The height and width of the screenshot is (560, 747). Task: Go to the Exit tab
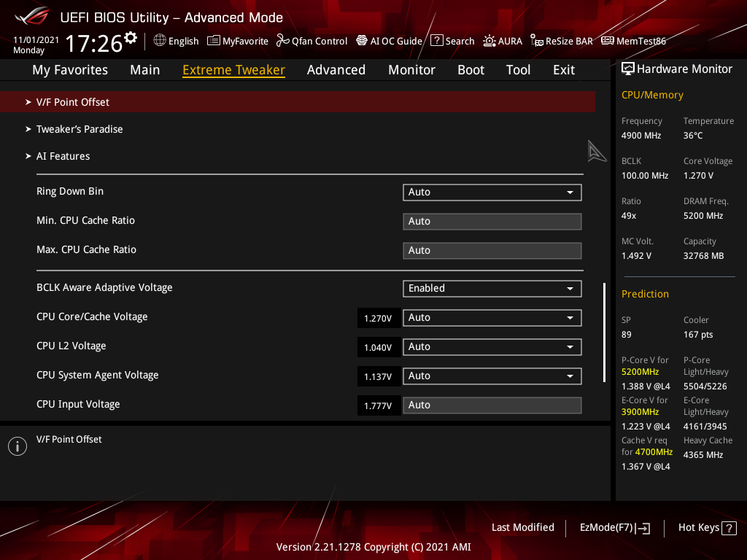[564, 70]
